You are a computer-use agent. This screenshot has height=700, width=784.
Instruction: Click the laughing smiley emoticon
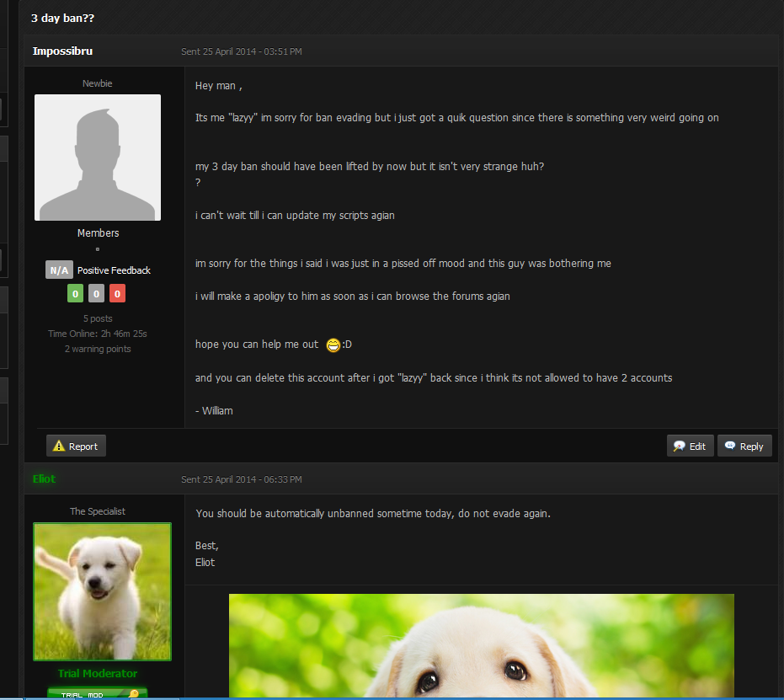click(x=333, y=345)
